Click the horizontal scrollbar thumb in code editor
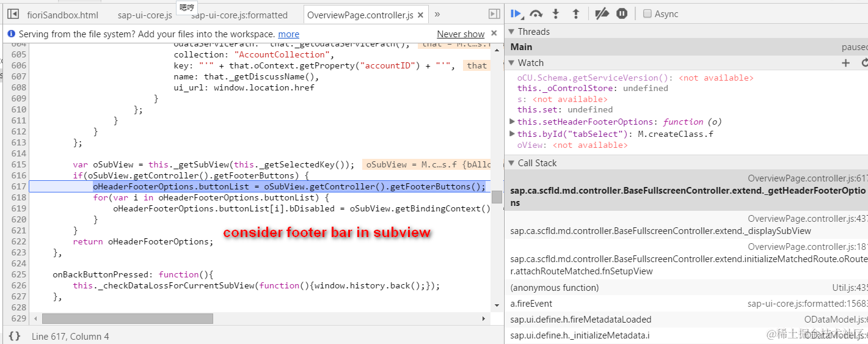 coord(128,318)
